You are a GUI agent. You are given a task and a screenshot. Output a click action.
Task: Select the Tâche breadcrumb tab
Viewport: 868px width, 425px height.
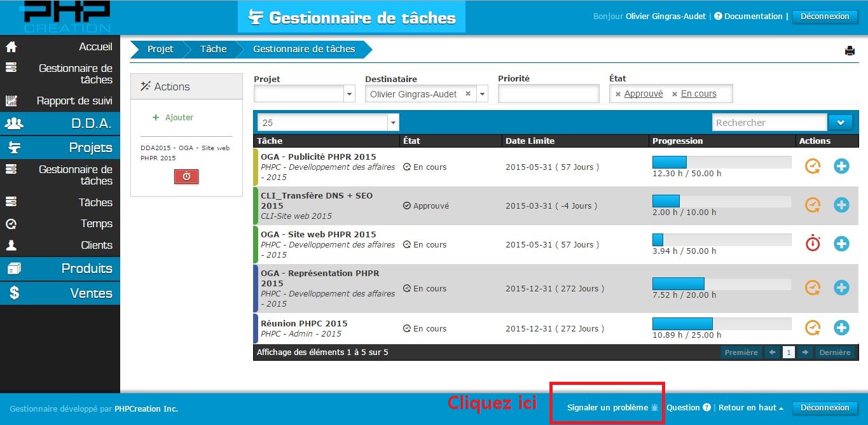(x=213, y=49)
